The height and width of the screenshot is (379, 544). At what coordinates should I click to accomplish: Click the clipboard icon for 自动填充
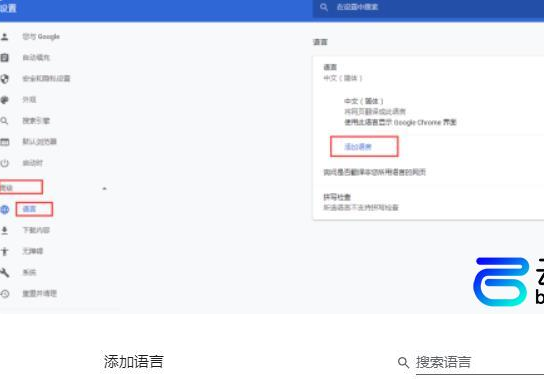point(5,58)
